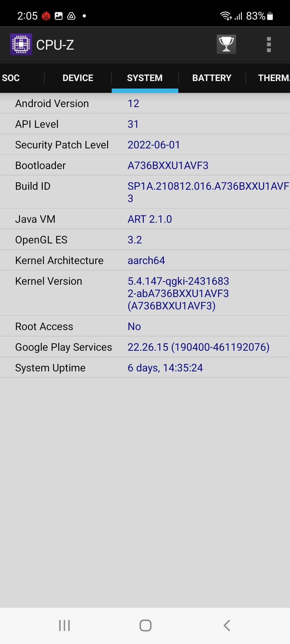
Task: Switch to the DEVICE tab
Action: coord(78,78)
